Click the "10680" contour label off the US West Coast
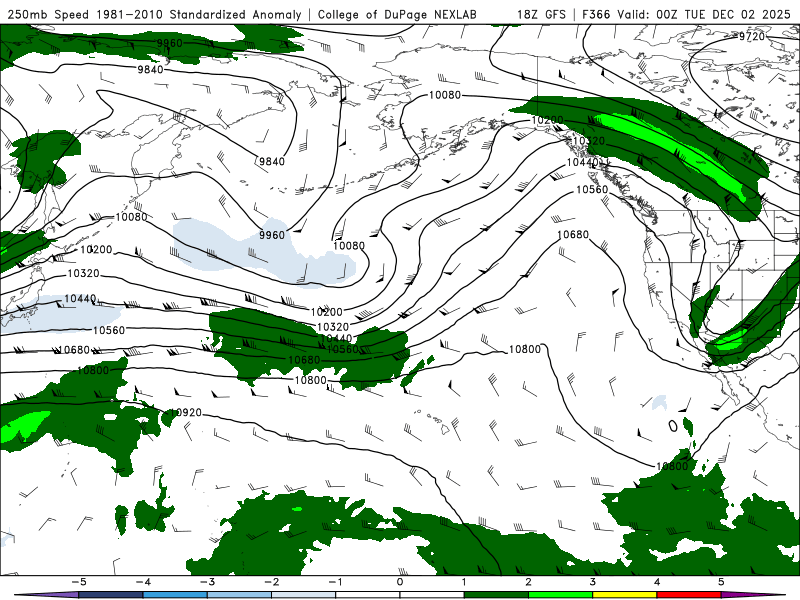Screen dimensions: 800x600 (573, 235)
